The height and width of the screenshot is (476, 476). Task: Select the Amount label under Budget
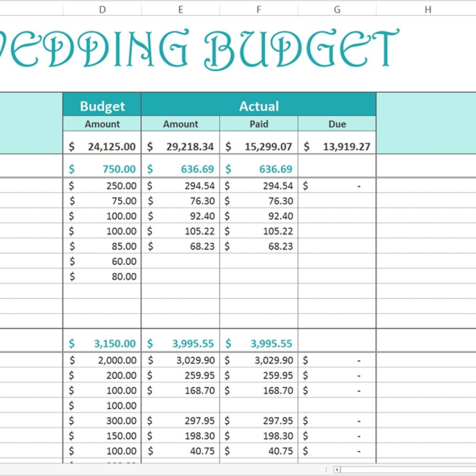[x=102, y=124]
